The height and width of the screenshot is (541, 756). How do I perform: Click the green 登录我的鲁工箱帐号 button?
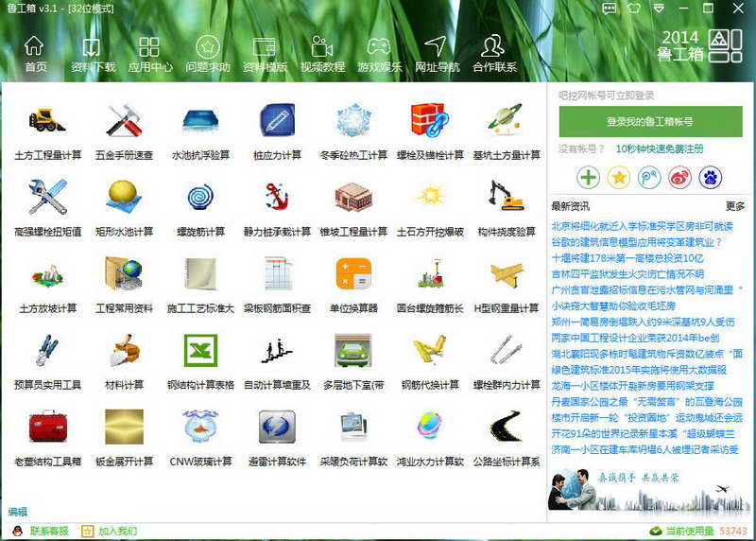pyautogui.click(x=650, y=121)
